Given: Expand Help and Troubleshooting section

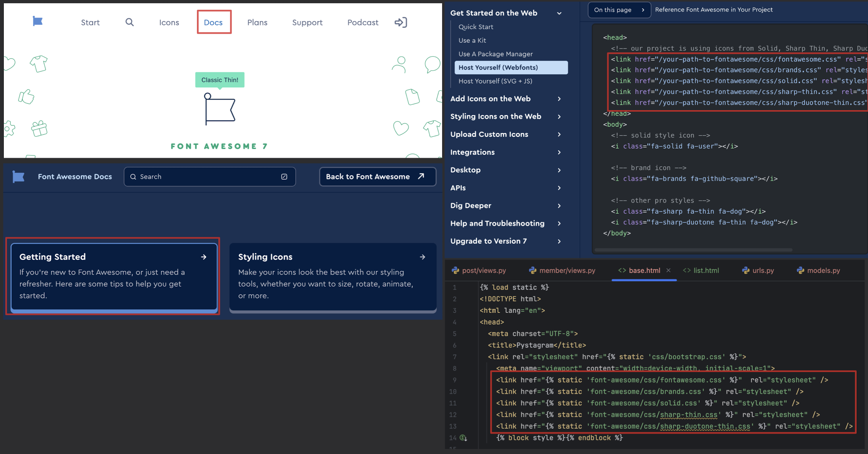Looking at the screenshot, I should (559, 224).
